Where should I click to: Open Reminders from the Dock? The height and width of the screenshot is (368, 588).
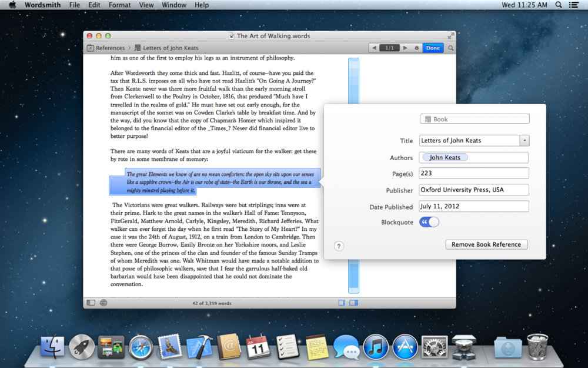click(288, 347)
